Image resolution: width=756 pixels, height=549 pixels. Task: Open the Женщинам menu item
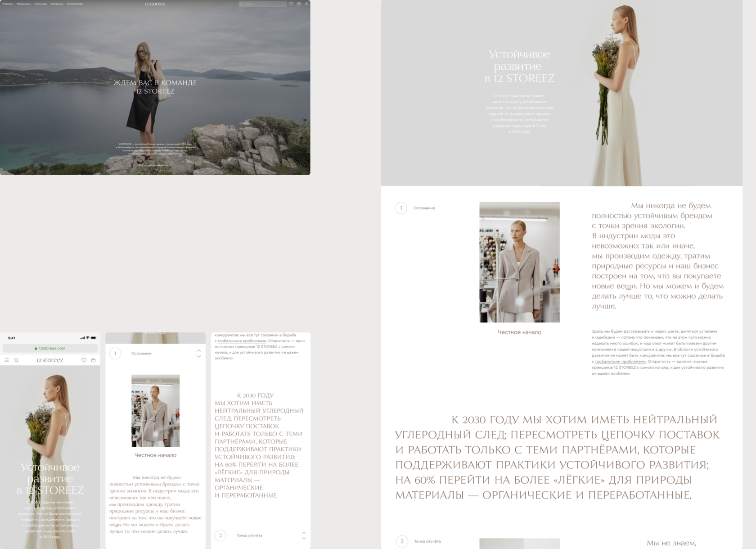tap(24, 4)
